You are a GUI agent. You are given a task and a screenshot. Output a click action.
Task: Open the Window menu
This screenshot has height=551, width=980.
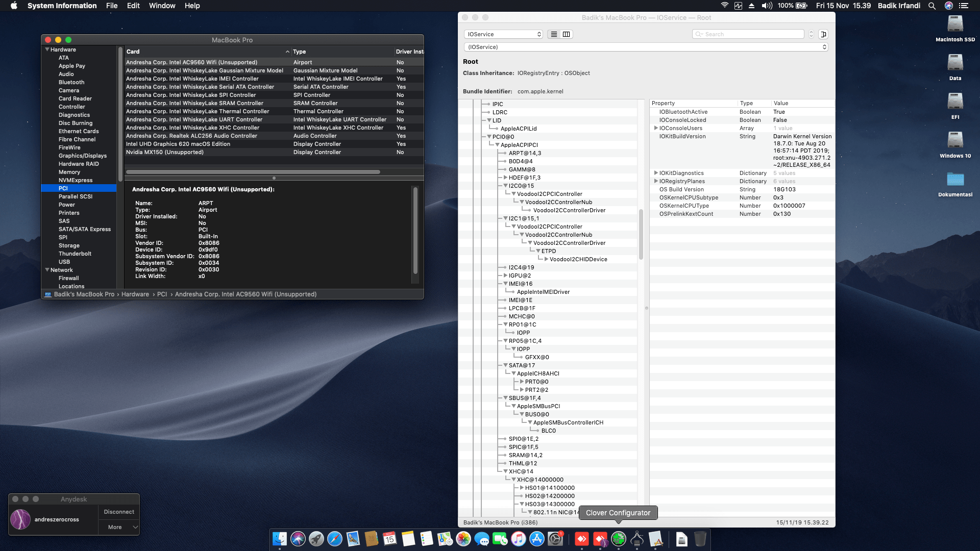(162, 6)
